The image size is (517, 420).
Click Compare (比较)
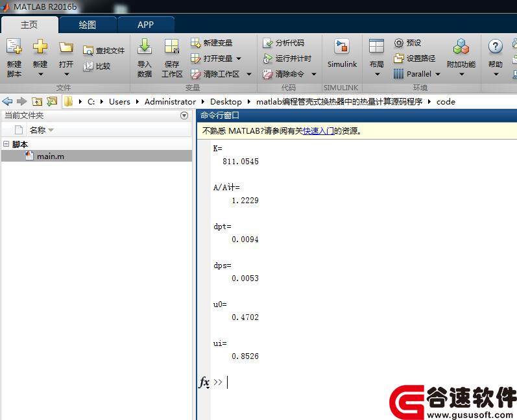coord(97,66)
